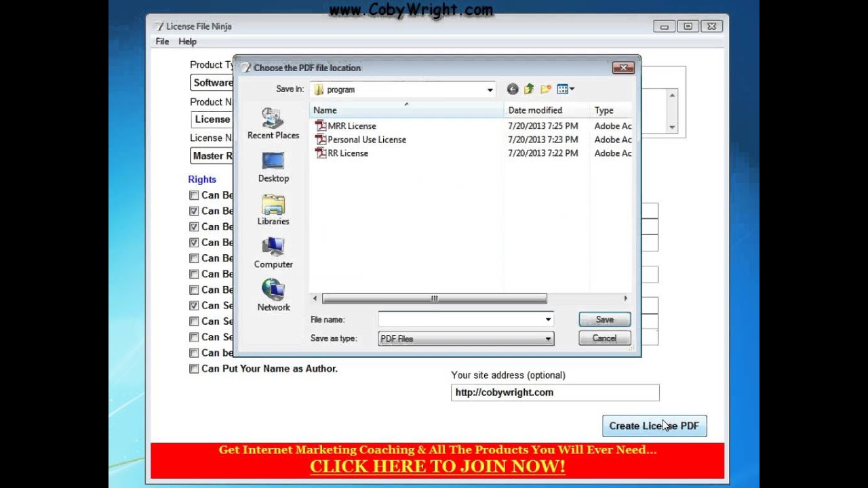
Task: Toggle the fifth Rights checkbox (unchecked)
Action: [194, 258]
